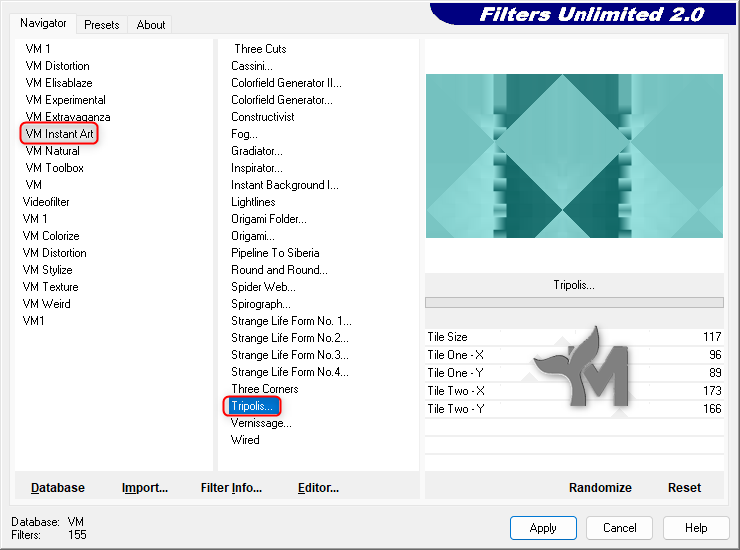This screenshot has height=550, width=740.
Task: Select VM Colorize category
Action: click(x=51, y=236)
